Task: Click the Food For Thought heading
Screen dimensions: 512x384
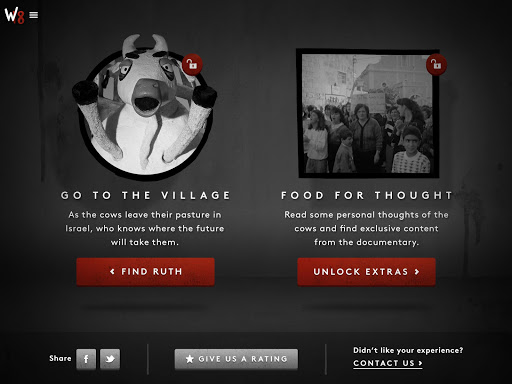Action: (x=367, y=195)
